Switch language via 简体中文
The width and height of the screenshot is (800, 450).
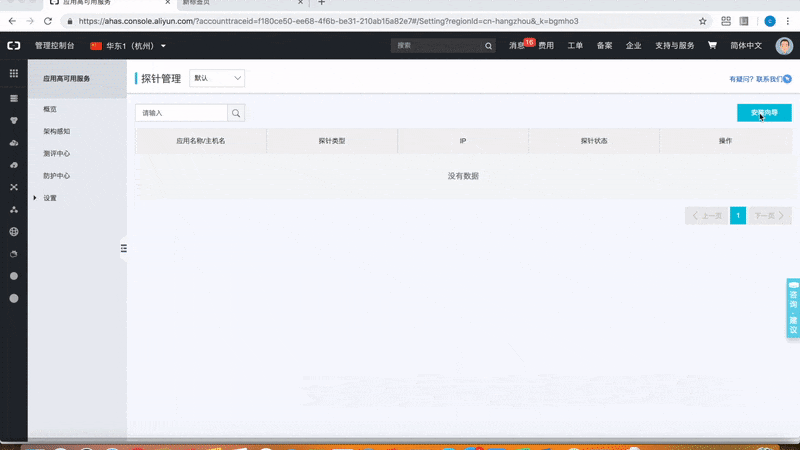746,45
